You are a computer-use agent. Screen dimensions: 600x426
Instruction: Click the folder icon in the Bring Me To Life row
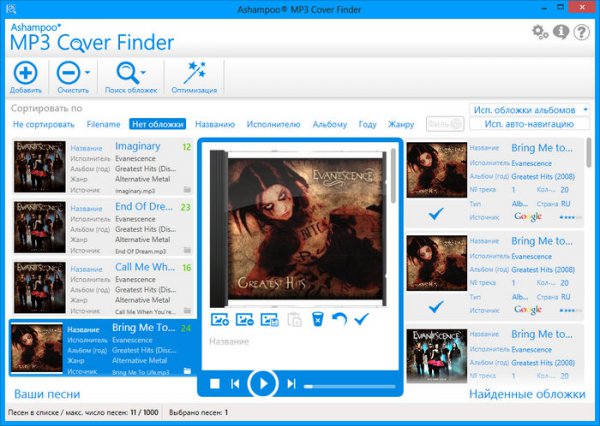(x=187, y=371)
